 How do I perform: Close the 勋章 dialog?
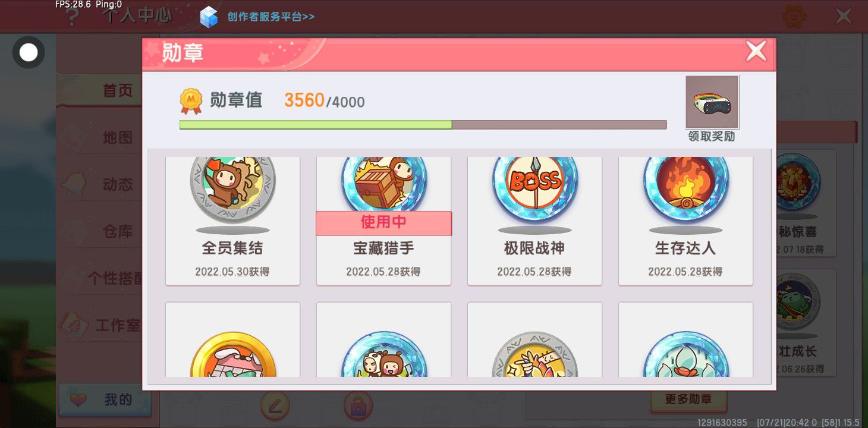756,52
